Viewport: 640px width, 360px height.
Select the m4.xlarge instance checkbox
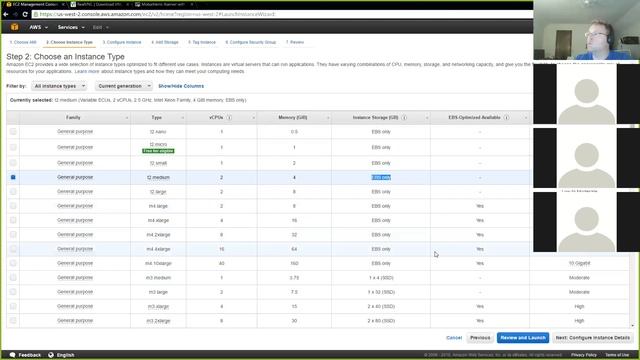click(13, 220)
